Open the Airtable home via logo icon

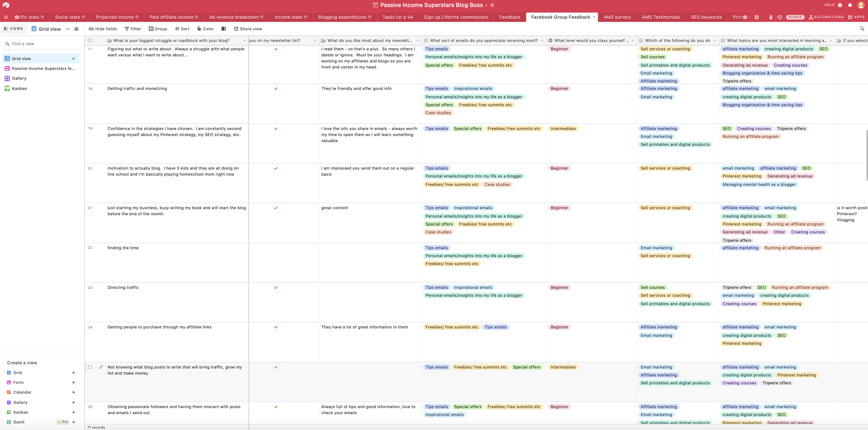point(6,5)
